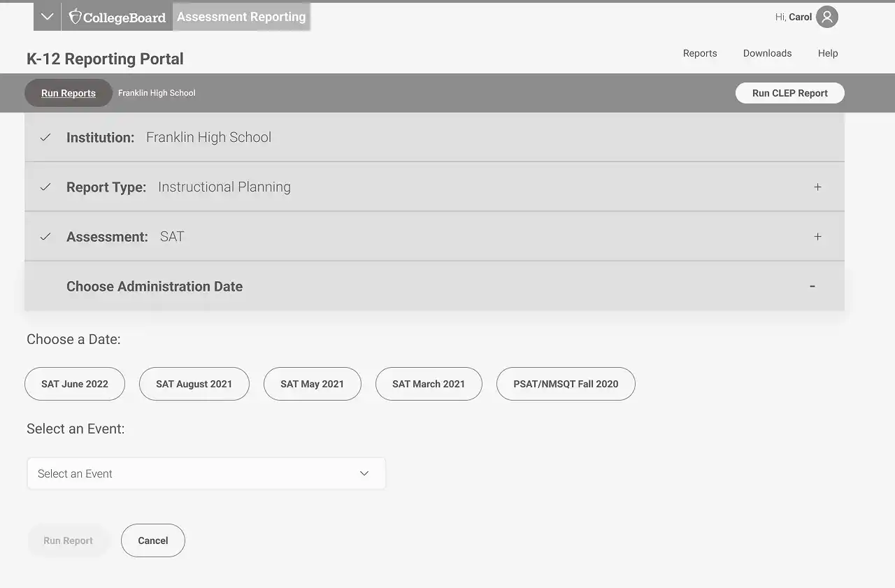
Task: Click the SAT assessment value text
Action: (172, 237)
